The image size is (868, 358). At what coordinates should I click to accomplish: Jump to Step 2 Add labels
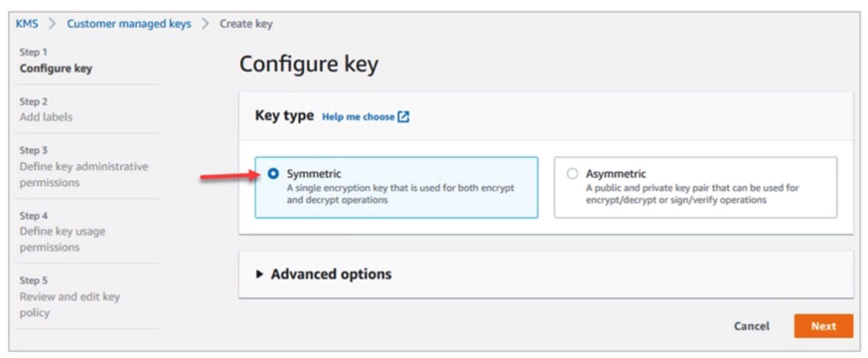[46, 117]
